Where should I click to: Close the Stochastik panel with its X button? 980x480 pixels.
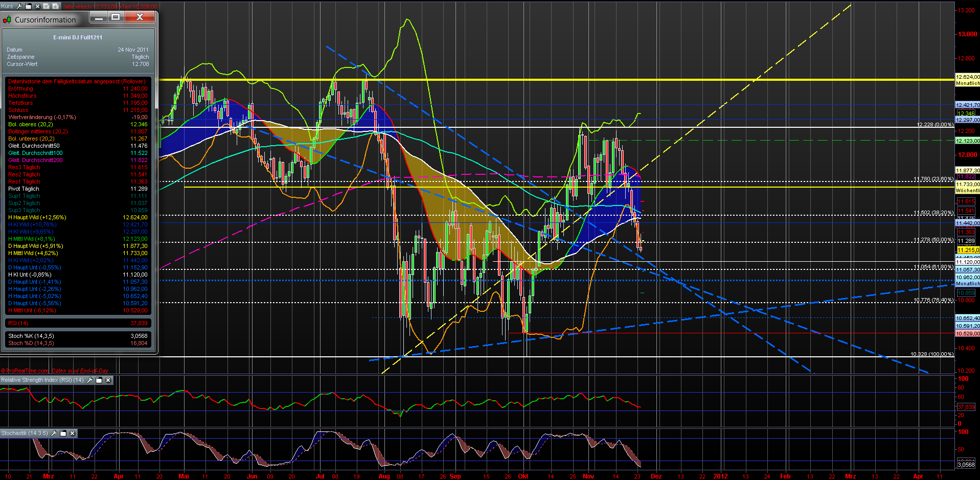(x=72, y=433)
